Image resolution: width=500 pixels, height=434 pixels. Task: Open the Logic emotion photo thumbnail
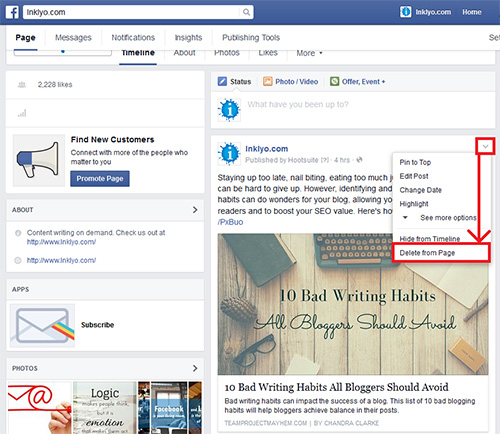(105, 408)
